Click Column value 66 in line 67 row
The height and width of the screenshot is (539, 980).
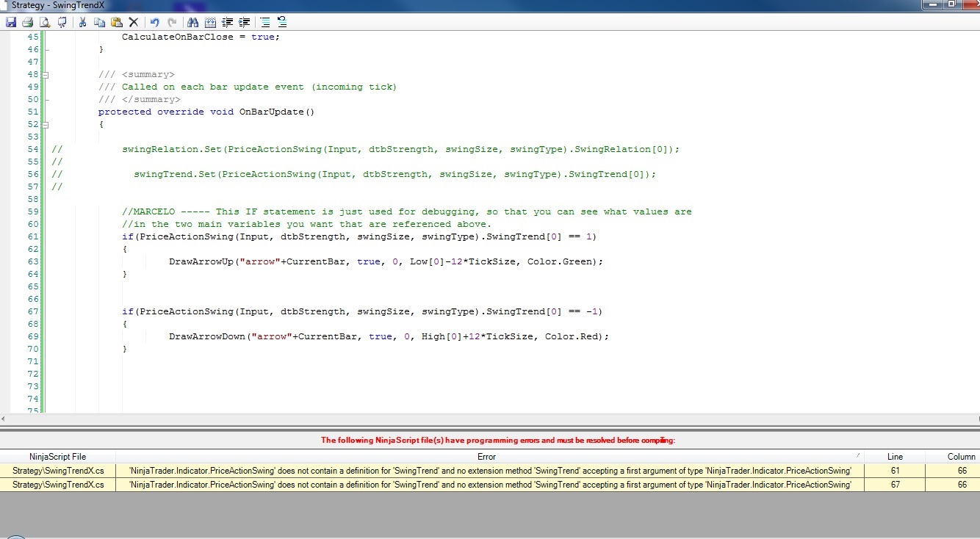(953, 485)
